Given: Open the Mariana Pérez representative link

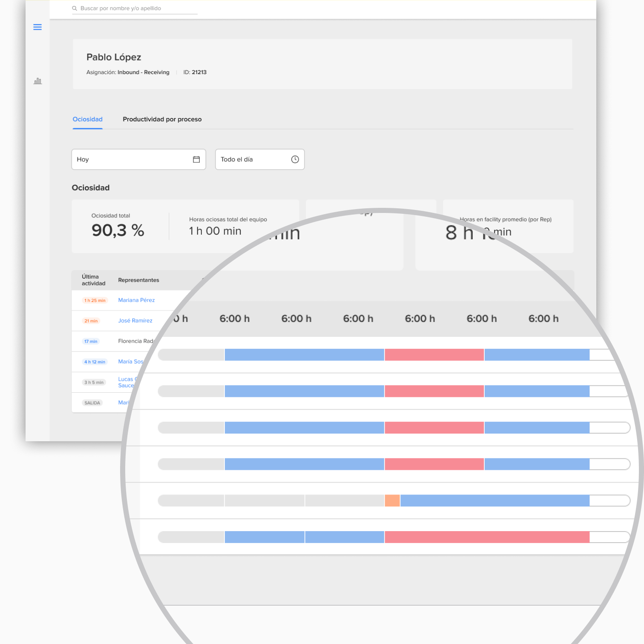Looking at the screenshot, I should [136, 300].
